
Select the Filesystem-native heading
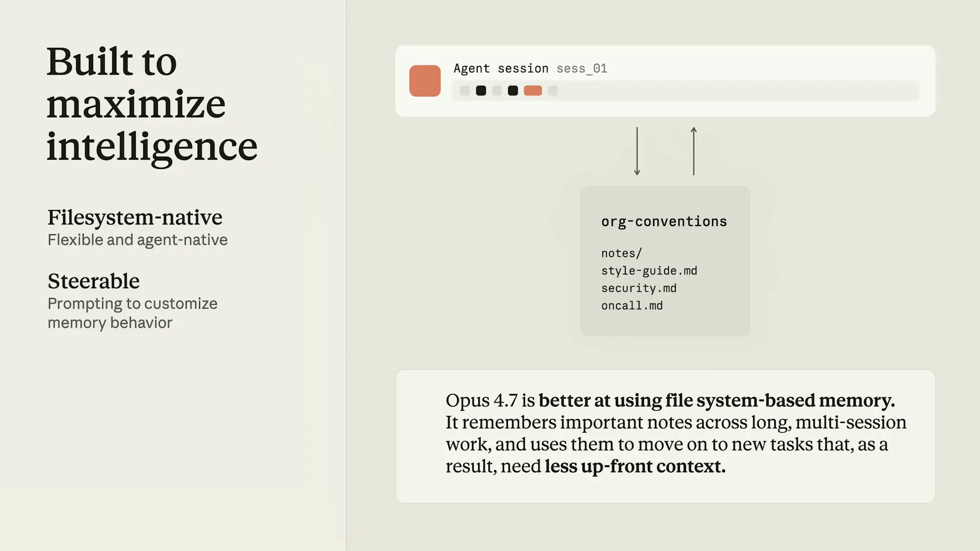click(135, 217)
